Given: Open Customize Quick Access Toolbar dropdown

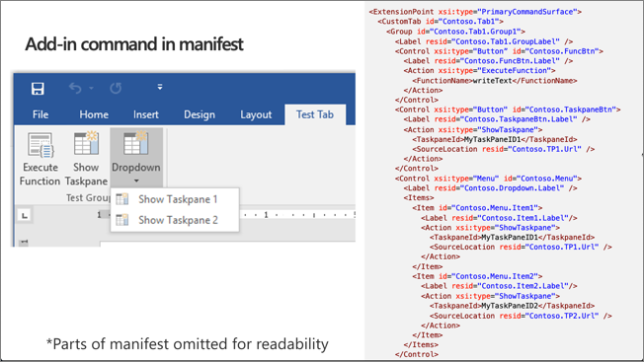Looking at the screenshot, I should pyautogui.click(x=160, y=87).
